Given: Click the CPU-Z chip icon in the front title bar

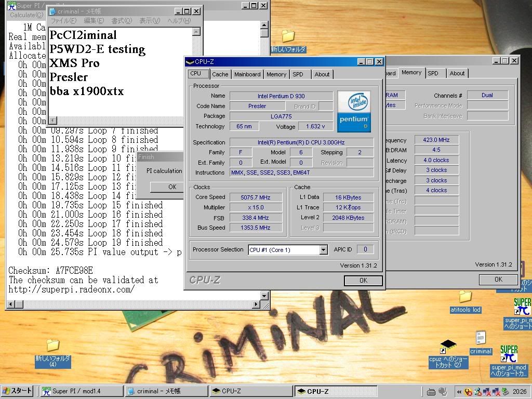Looking at the screenshot, I should tap(190, 62).
